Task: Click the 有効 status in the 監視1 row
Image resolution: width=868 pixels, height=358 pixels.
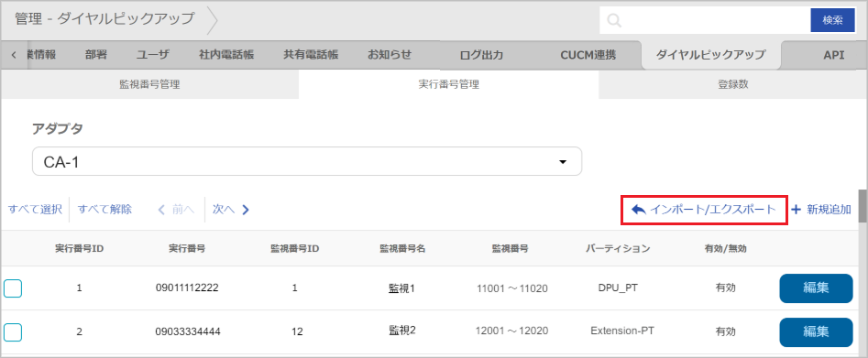Action: coord(726,288)
